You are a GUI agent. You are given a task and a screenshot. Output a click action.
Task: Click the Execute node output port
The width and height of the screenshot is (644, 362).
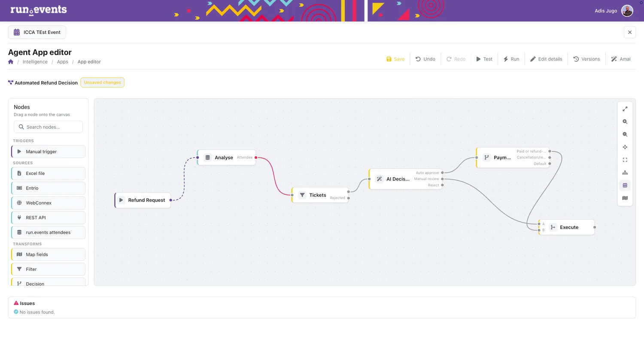point(595,227)
